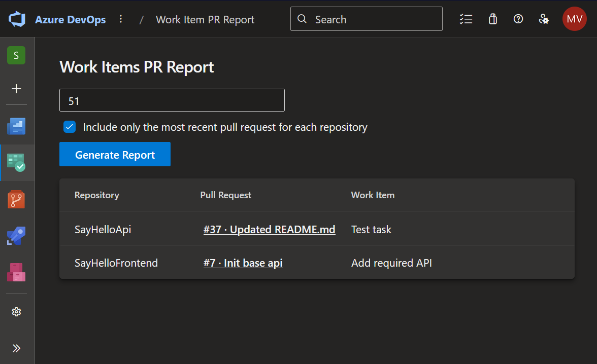Open the Pipelines hub icon

(16, 236)
